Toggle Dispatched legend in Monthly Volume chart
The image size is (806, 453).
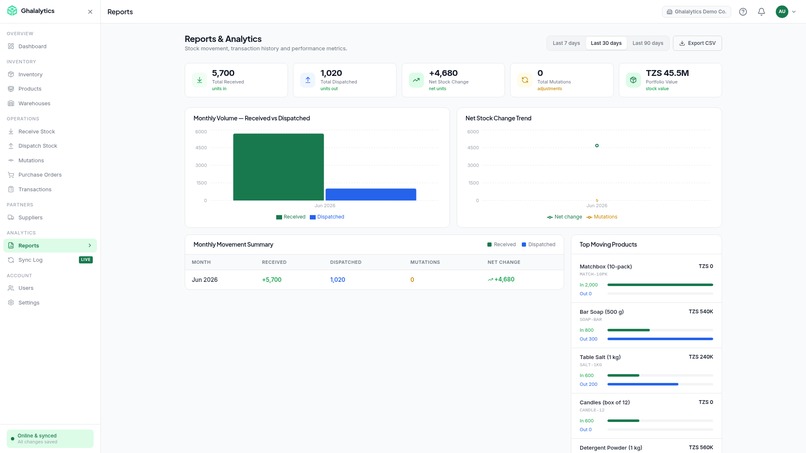coord(327,217)
